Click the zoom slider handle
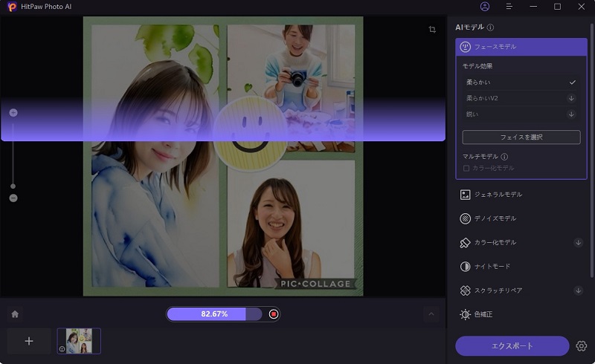 click(13, 186)
